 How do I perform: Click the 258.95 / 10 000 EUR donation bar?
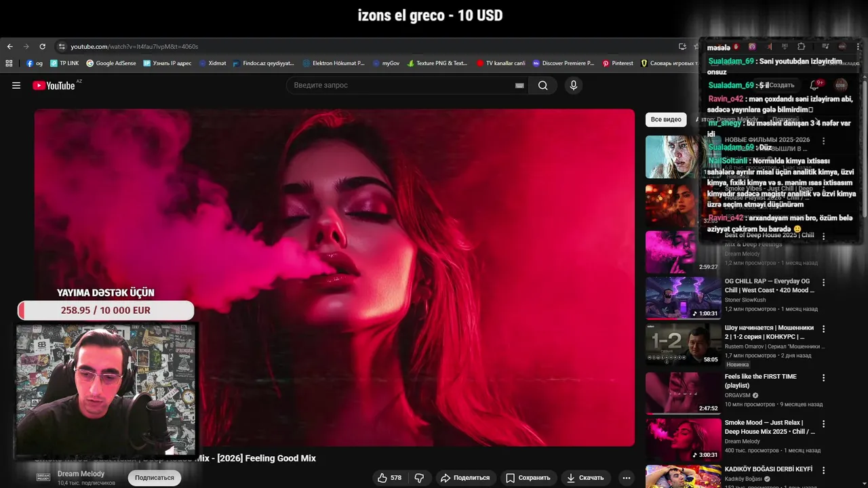click(x=106, y=310)
